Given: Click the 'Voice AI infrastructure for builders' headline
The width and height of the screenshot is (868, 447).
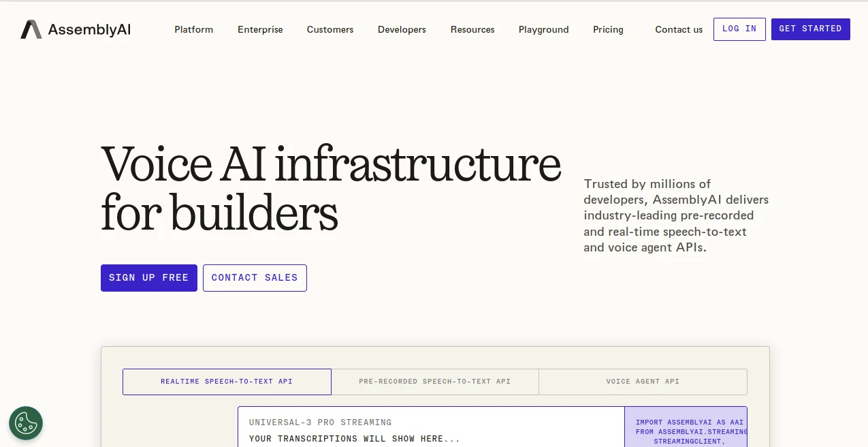Looking at the screenshot, I should click(x=331, y=189).
